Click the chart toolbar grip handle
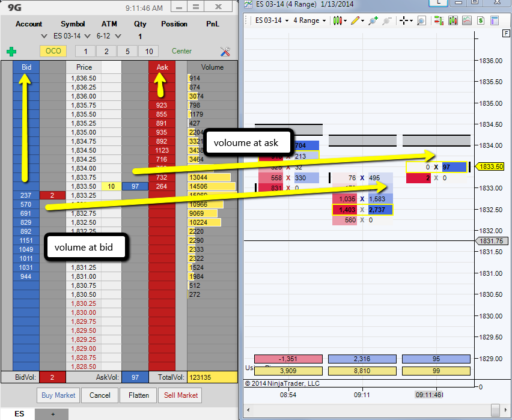The height and width of the screenshot is (420, 512). point(246,20)
